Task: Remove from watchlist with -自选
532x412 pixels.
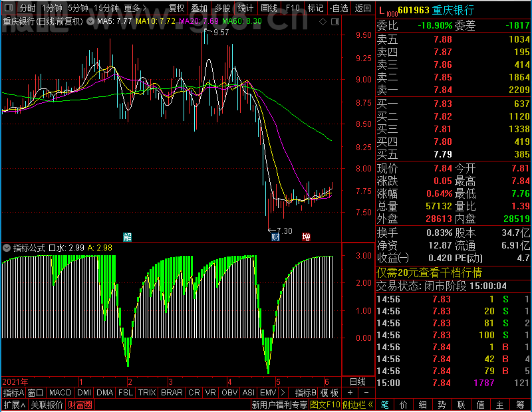Action: click(338, 8)
